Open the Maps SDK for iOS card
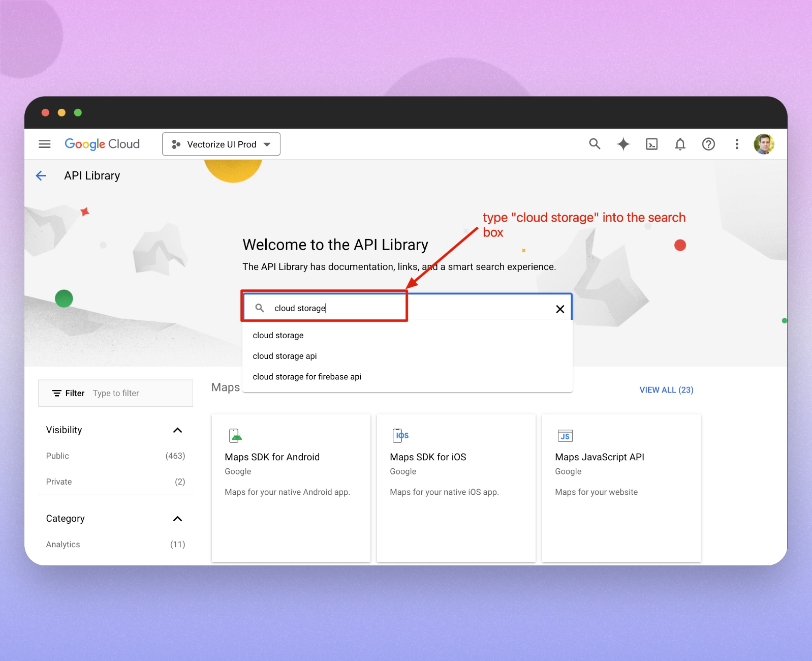 pyautogui.click(x=456, y=488)
